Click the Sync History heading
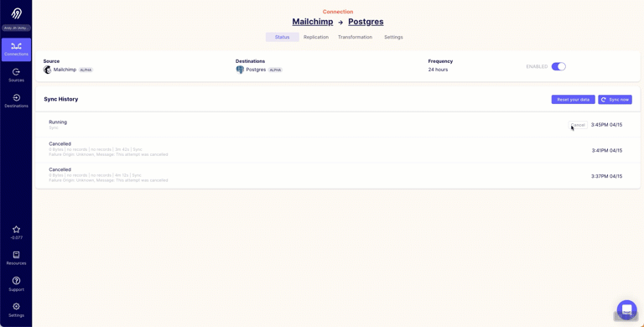The height and width of the screenshot is (327, 644). pos(60,100)
